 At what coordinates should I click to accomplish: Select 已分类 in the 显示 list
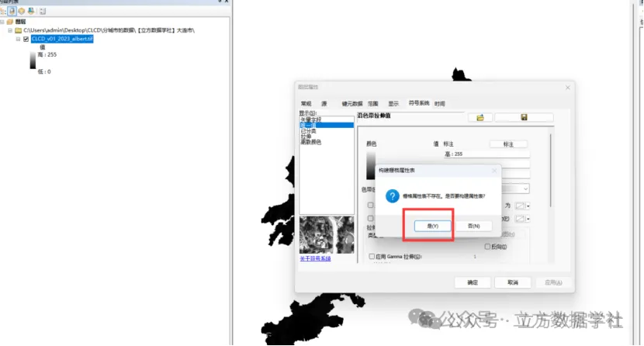[309, 131]
